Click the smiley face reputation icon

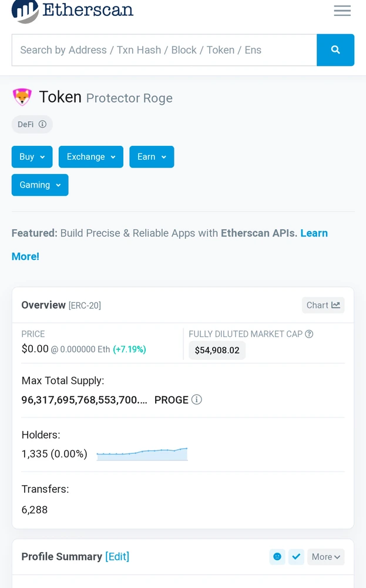277,557
